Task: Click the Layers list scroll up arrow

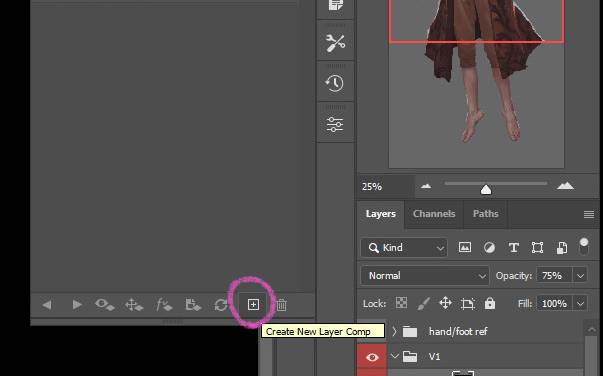Action: click(x=591, y=330)
